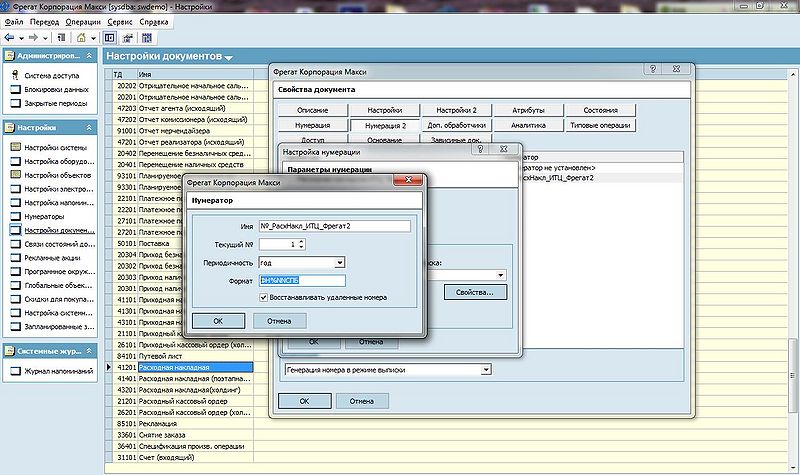The image size is (800, 475).
Task: Open the Периодичность dropdown
Action: tap(339, 263)
